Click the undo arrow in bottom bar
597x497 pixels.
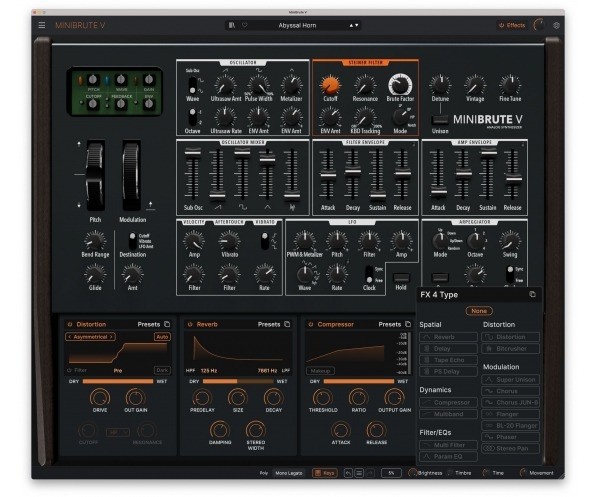[x=348, y=473]
